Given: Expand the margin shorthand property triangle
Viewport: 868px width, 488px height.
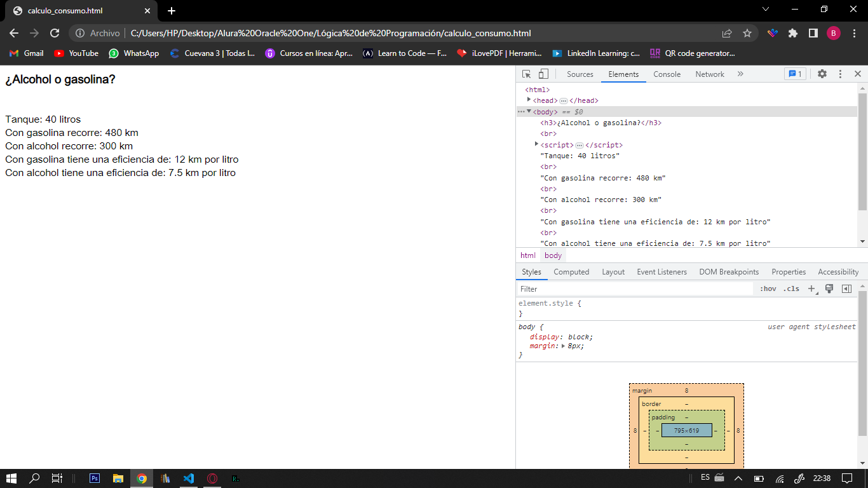Looking at the screenshot, I should 563,346.
